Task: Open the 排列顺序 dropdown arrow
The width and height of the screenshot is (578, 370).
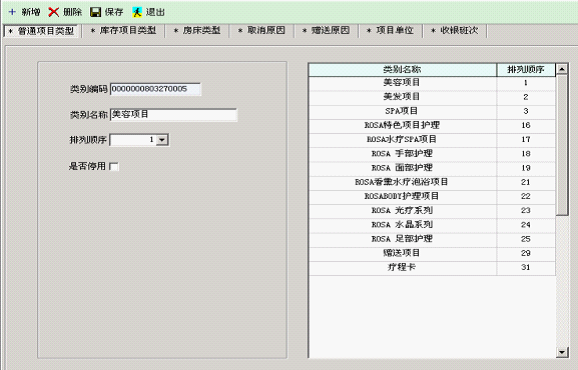Action: pyautogui.click(x=162, y=140)
